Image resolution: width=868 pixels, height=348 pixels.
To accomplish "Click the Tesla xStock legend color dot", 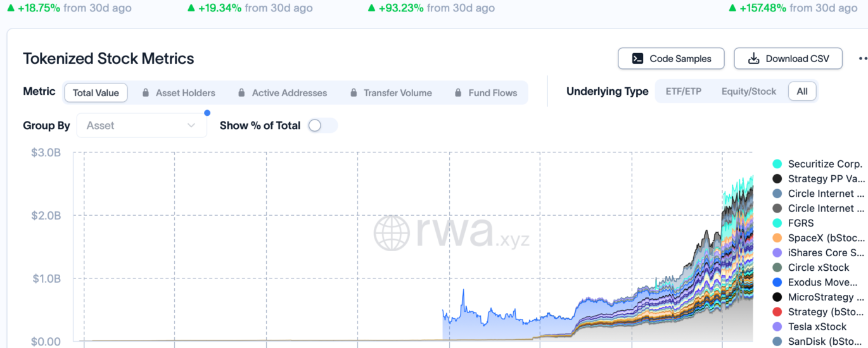I will click(x=777, y=326).
